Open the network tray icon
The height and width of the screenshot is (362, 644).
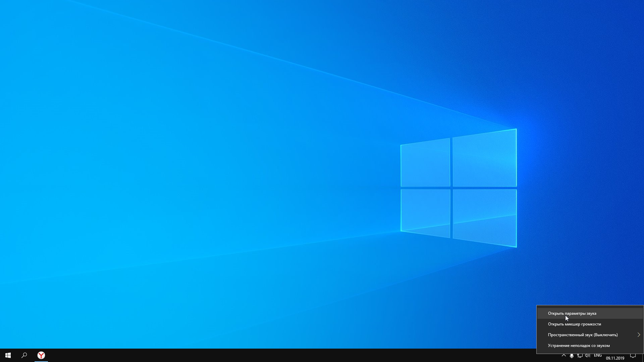click(x=580, y=356)
